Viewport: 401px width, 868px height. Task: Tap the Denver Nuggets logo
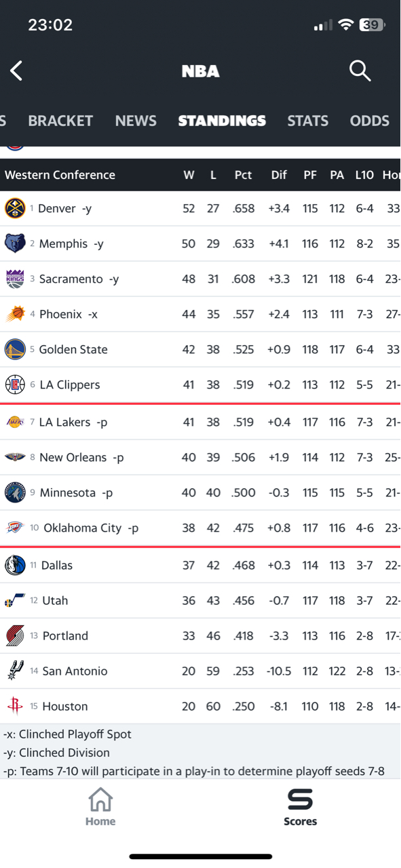point(15,208)
